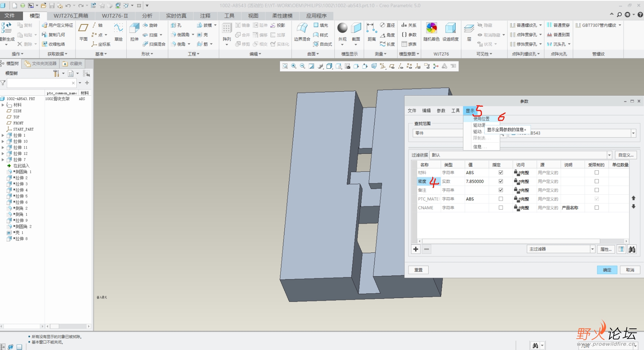Select the 旋转 (Revolve) tool

click(x=150, y=25)
